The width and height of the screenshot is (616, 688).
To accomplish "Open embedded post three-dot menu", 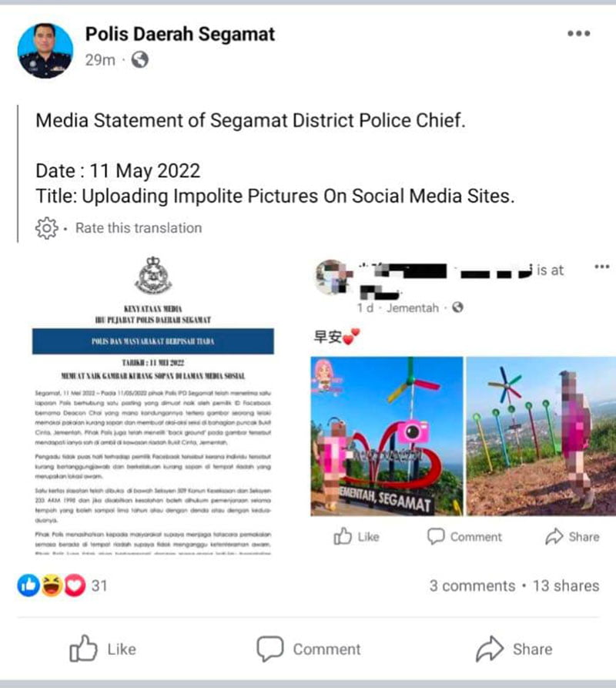I will point(602,267).
